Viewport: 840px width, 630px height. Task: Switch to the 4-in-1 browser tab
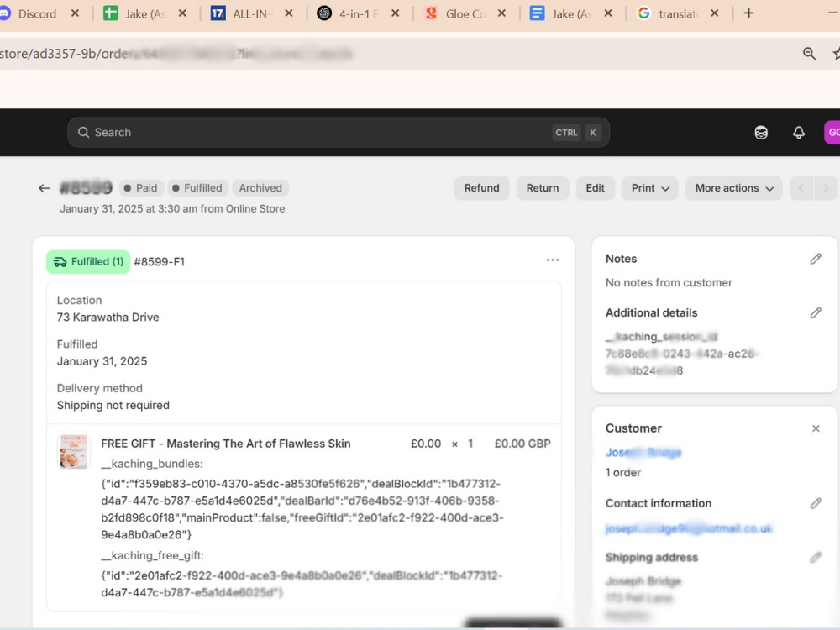click(x=359, y=14)
